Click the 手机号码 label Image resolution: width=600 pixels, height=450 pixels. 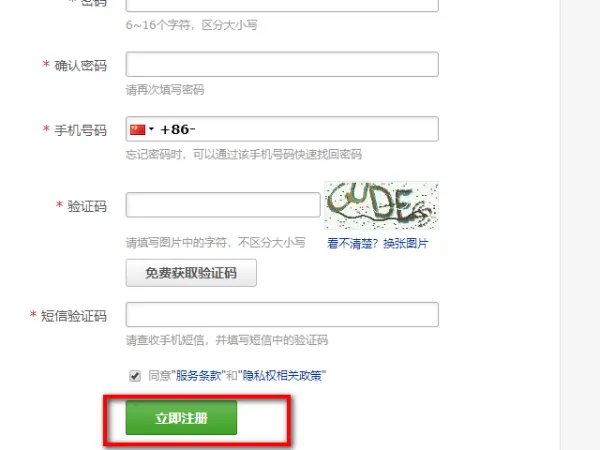80,130
